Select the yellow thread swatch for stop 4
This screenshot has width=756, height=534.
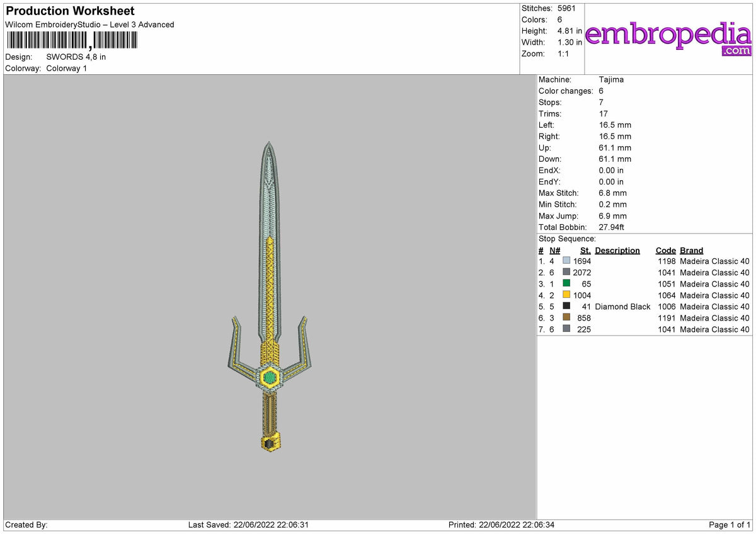click(568, 295)
